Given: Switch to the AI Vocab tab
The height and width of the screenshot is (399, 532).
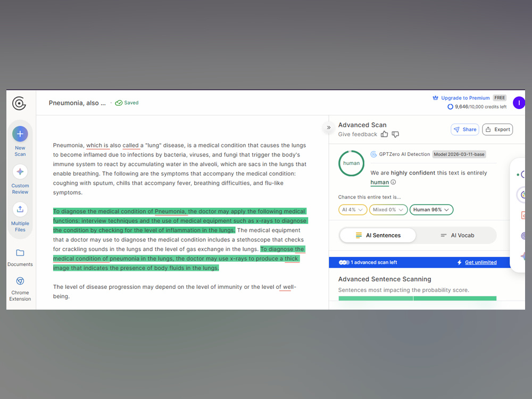Looking at the screenshot, I should point(457,235).
